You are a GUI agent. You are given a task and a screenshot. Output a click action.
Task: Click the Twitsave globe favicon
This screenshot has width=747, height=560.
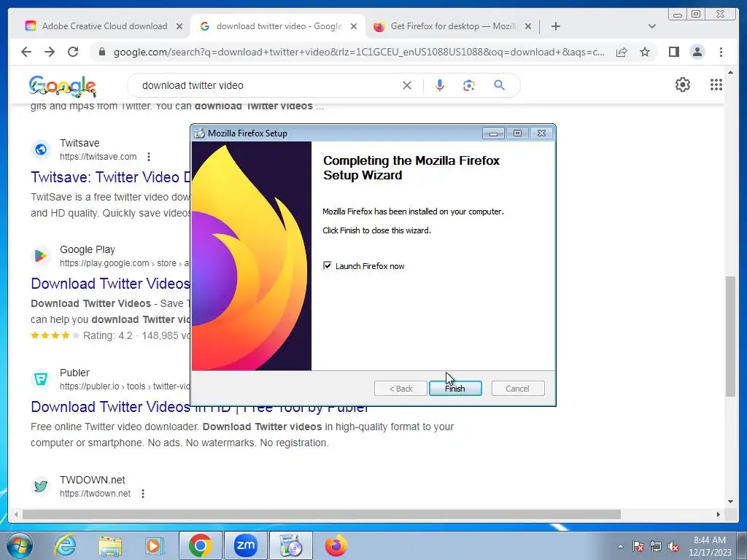pos(41,149)
